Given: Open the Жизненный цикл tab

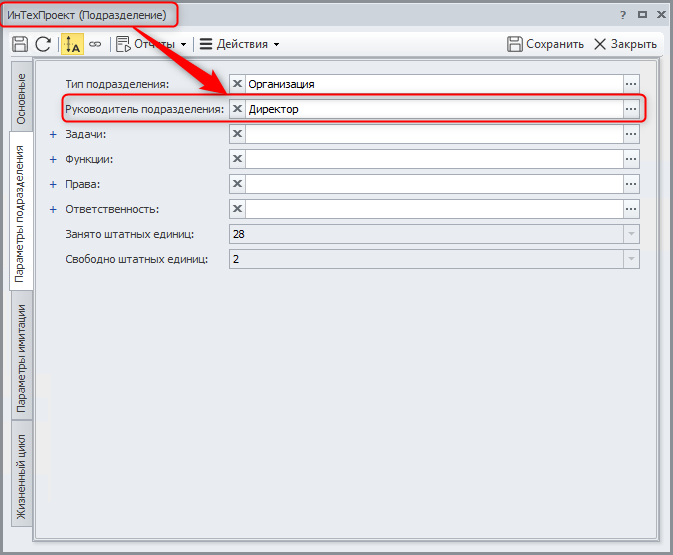Looking at the screenshot, I should [x=22, y=476].
